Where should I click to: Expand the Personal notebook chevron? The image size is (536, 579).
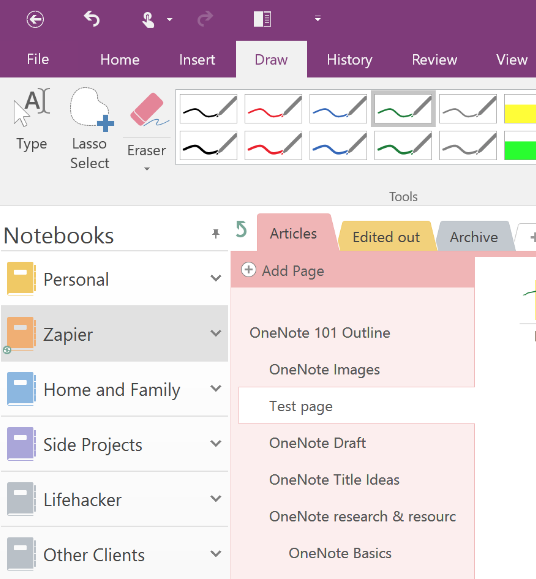(x=216, y=278)
